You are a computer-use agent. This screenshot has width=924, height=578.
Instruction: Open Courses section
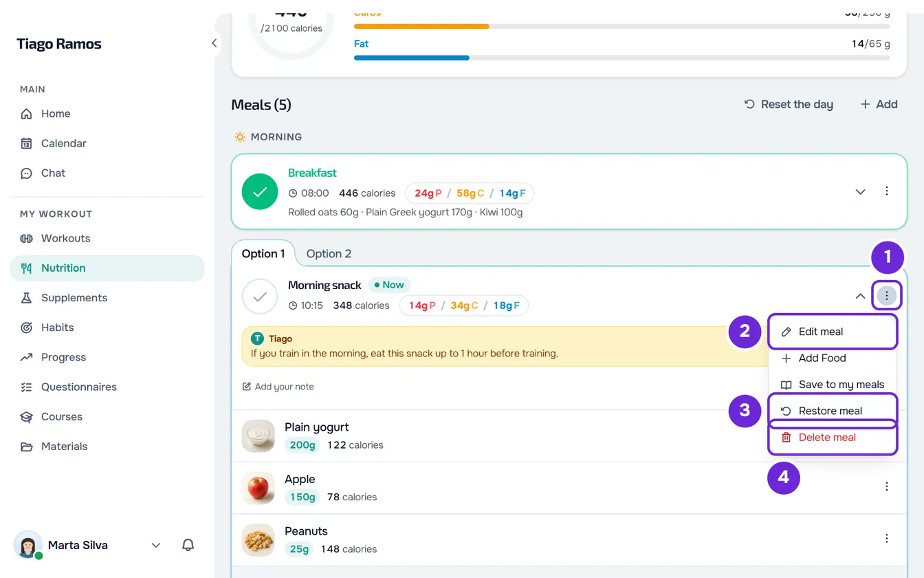pyautogui.click(x=107, y=416)
